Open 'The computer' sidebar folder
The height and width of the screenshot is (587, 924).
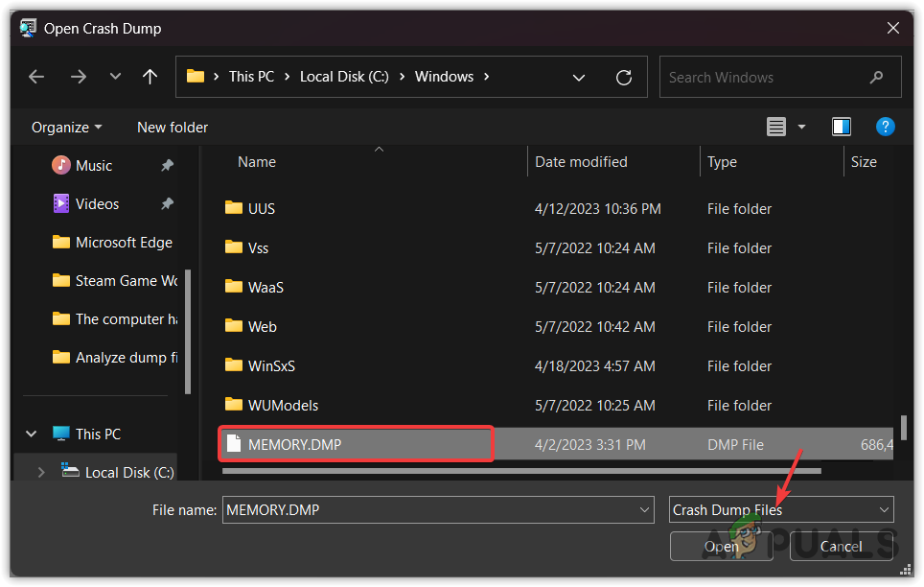(x=115, y=319)
